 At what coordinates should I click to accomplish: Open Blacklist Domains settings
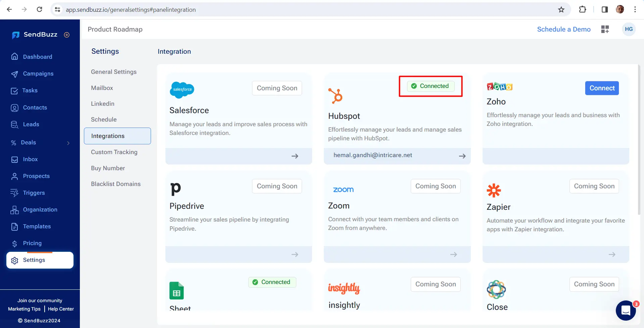[x=116, y=184]
